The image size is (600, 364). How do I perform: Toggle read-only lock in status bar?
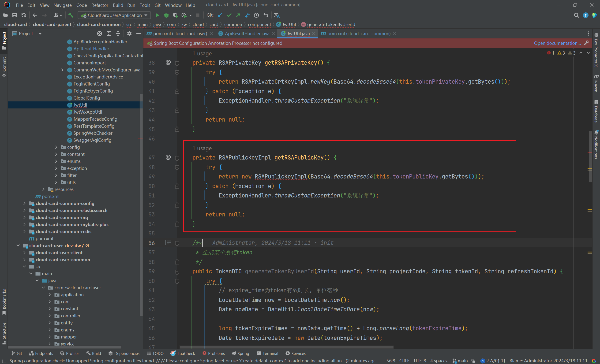coord(473,361)
